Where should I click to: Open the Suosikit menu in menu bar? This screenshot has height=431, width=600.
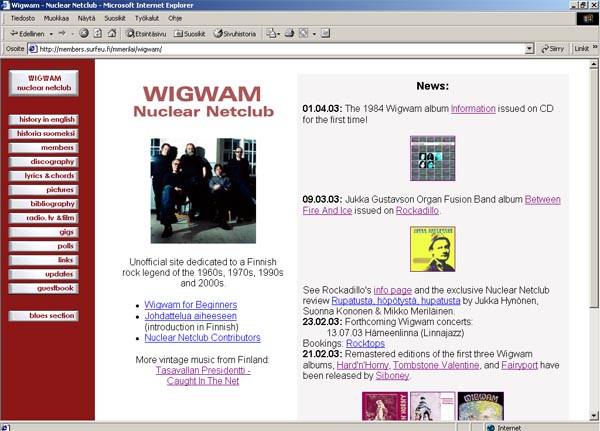coord(115,18)
